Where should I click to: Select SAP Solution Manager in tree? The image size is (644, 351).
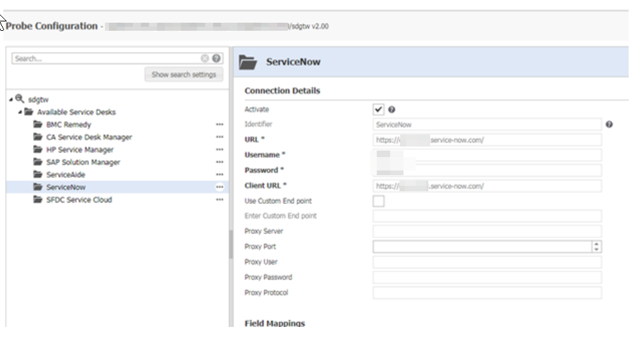tap(83, 162)
